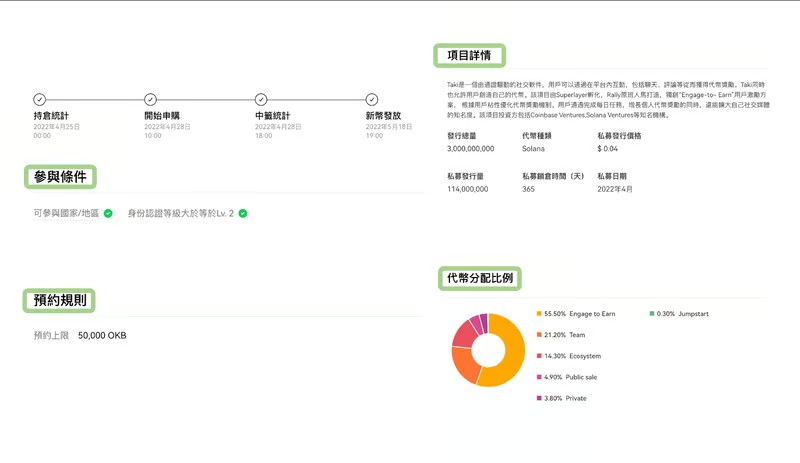Click the 中籤統計 step checkmark icon
Screen dimensions: 800x463
click(261, 99)
